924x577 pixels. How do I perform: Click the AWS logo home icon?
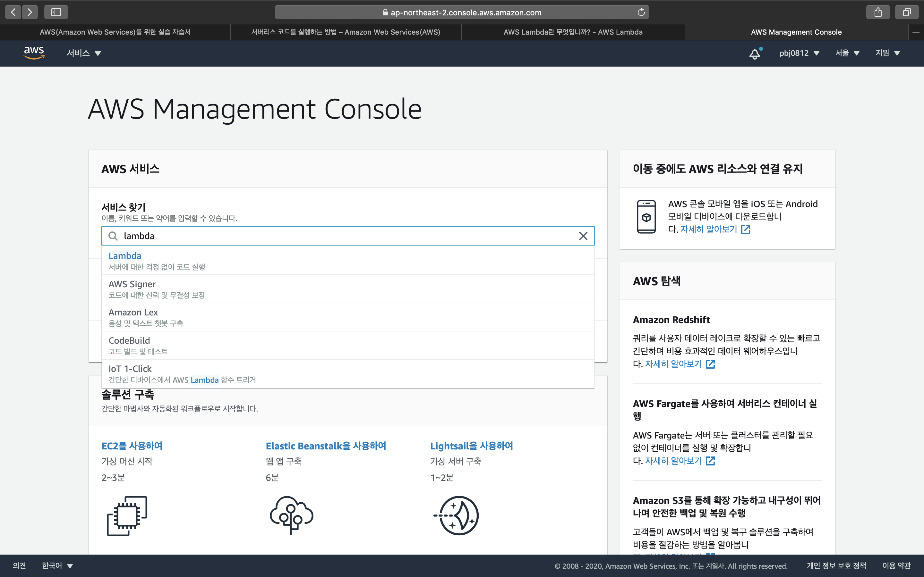34,53
